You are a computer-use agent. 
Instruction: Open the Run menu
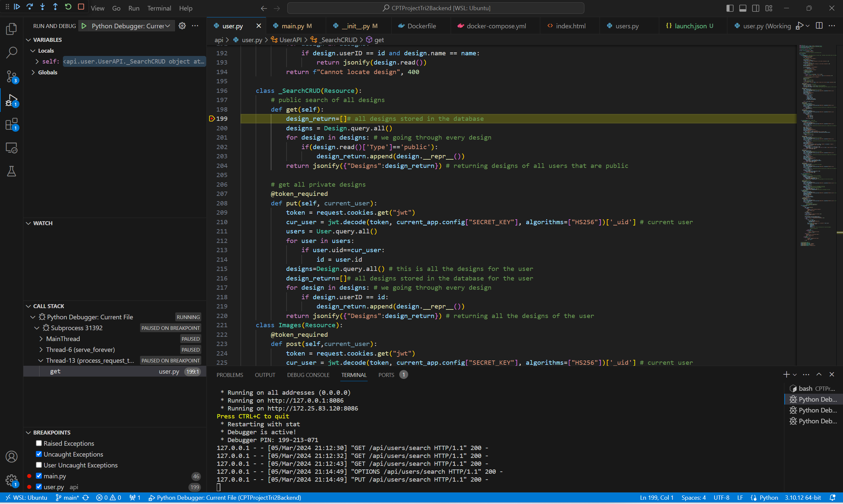134,8
